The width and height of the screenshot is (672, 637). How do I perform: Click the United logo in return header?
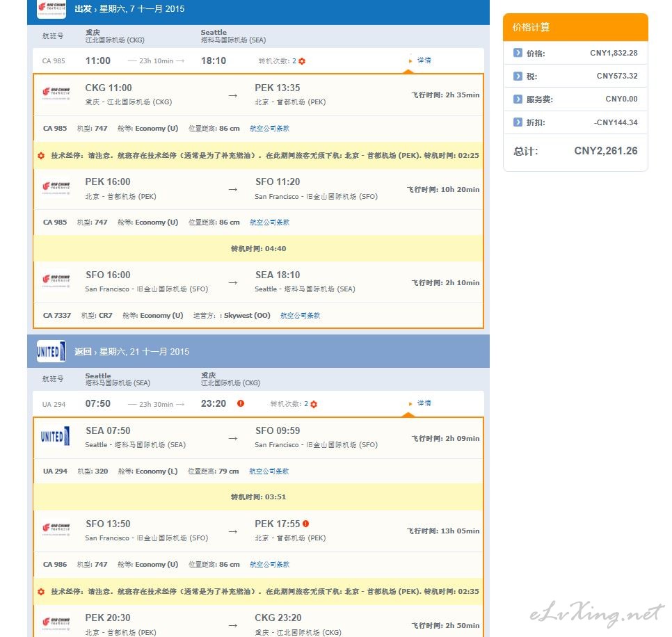click(51, 351)
